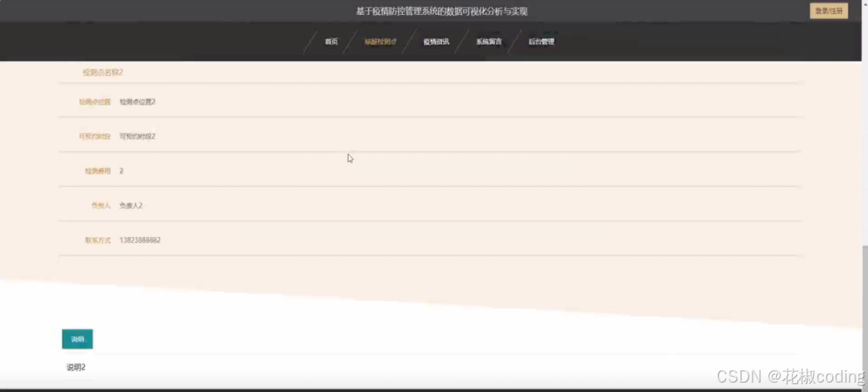868x392 pixels.
Task: Open the 首页 navigation item
Action: click(331, 42)
